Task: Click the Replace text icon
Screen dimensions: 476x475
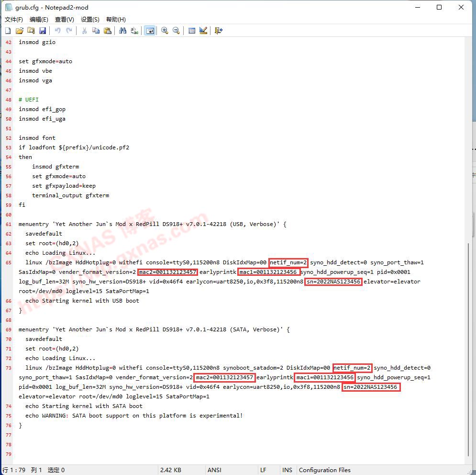Action: [134, 31]
